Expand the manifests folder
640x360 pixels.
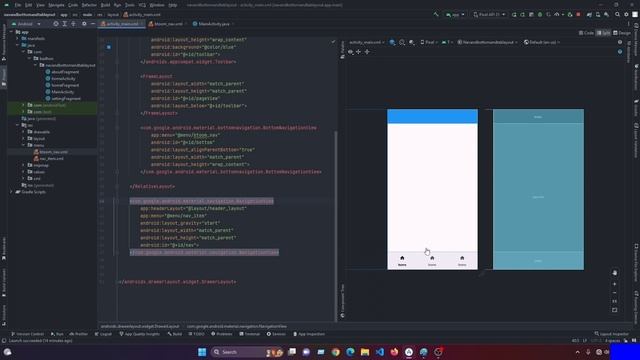(18, 38)
